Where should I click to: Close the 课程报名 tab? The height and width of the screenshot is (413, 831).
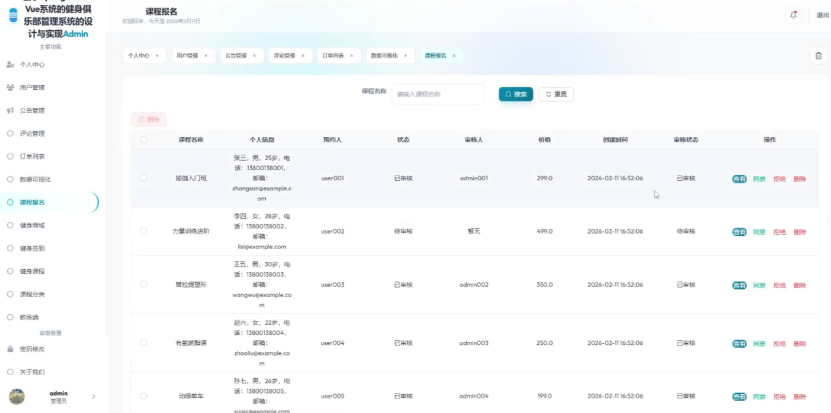[454, 56]
